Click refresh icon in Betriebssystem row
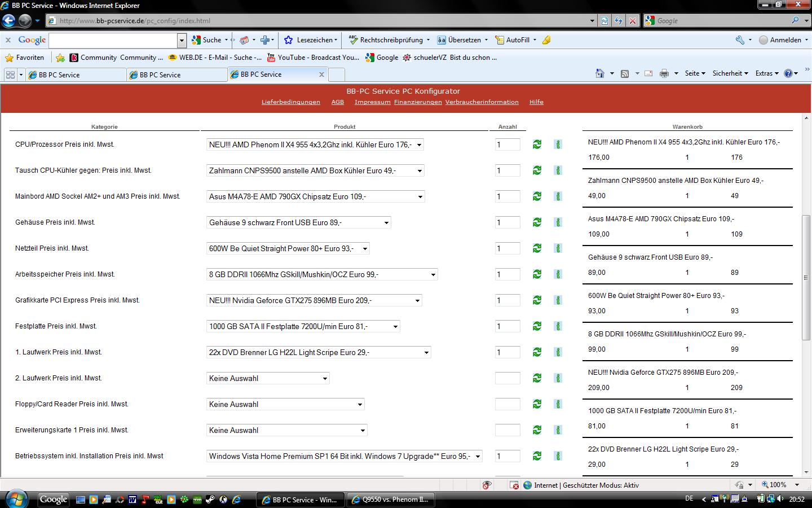This screenshot has height=508, width=812. [537, 456]
